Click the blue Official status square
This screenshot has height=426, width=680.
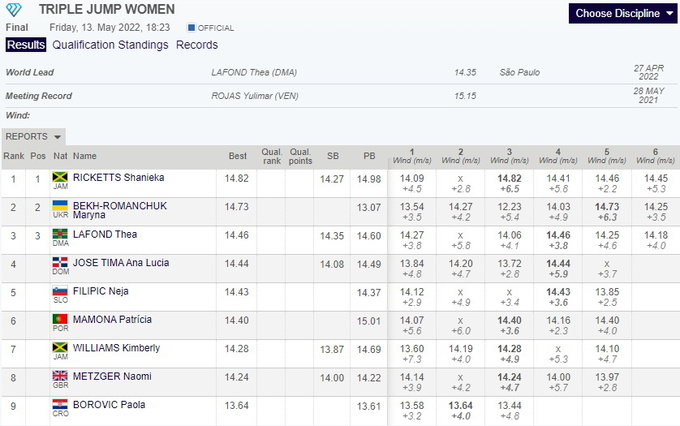point(192,28)
